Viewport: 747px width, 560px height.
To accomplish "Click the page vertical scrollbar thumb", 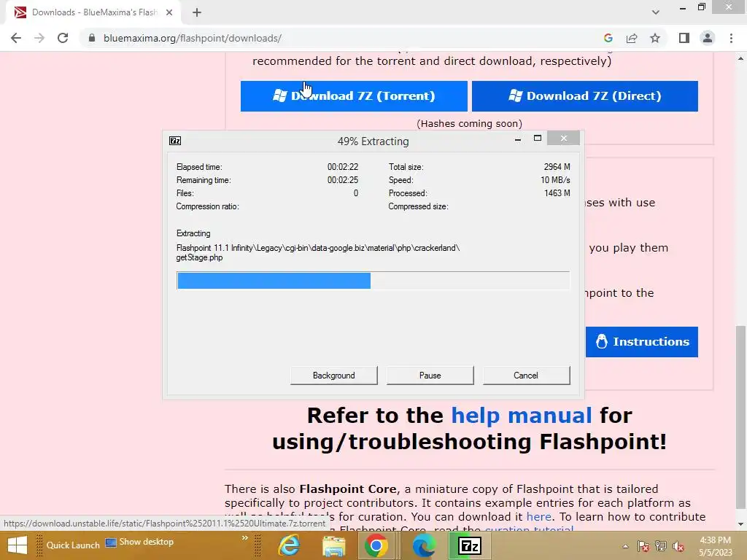I will click(740, 416).
